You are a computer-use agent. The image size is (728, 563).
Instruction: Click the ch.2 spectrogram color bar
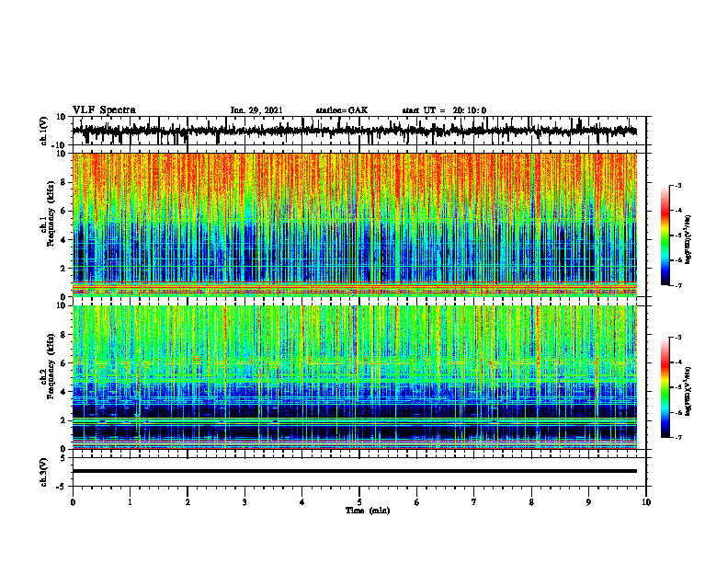pyautogui.click(x=665, y=387)
